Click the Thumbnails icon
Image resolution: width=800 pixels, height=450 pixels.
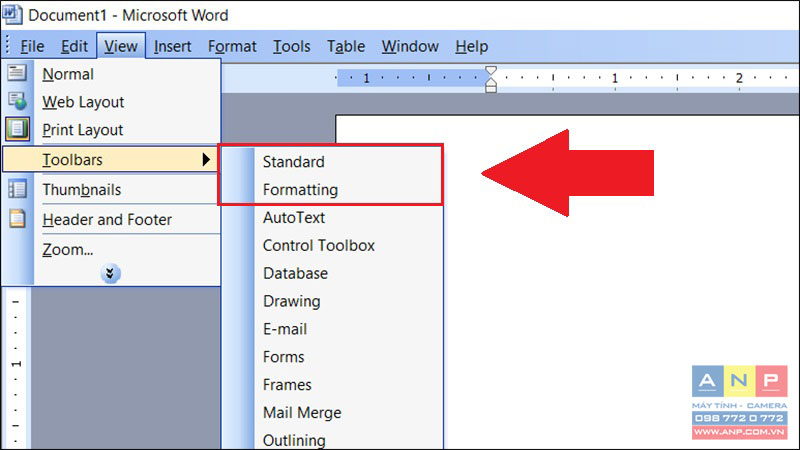tap(17, 189)
